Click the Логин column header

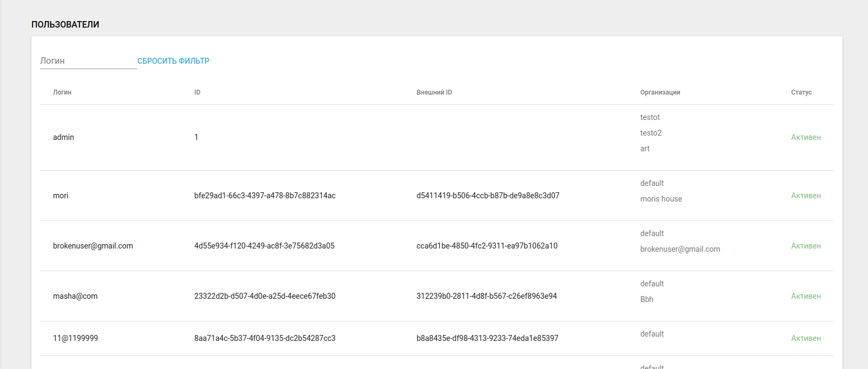[x=62, y=92]
